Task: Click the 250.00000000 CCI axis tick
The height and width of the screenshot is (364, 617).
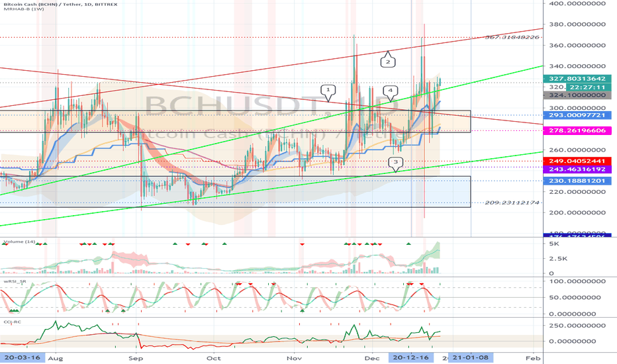Action: [x=577, y=326]
